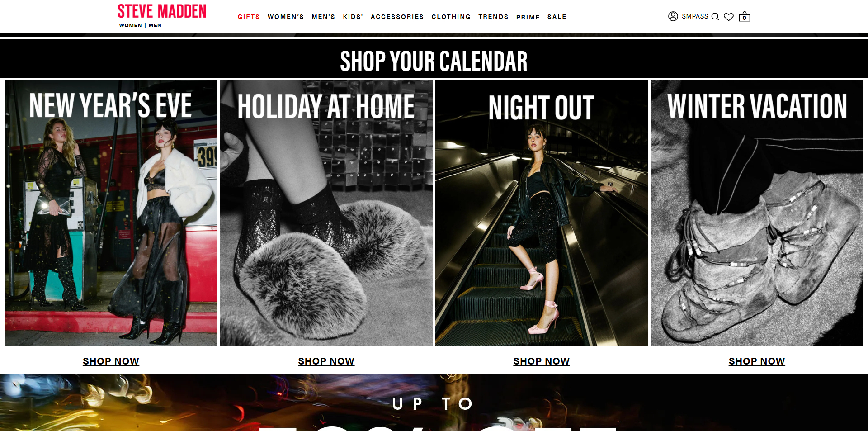
Task: Open the MEN'S navigation menu
Action: [323, 17]
